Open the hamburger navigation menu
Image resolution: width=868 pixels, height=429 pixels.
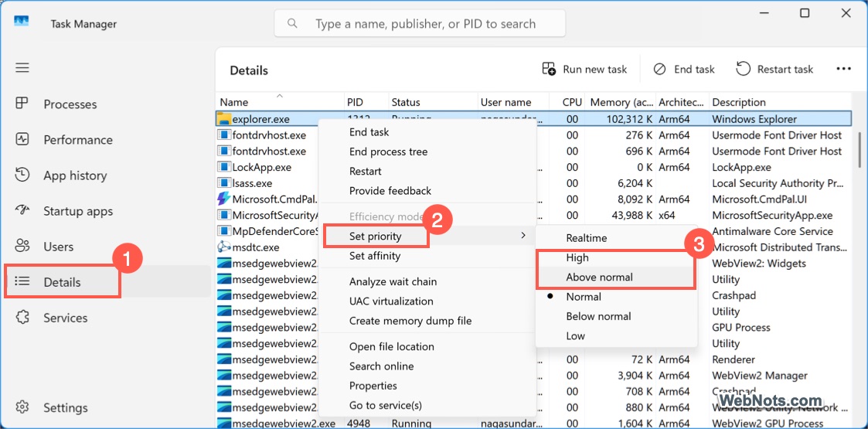(x=22, y=68)
